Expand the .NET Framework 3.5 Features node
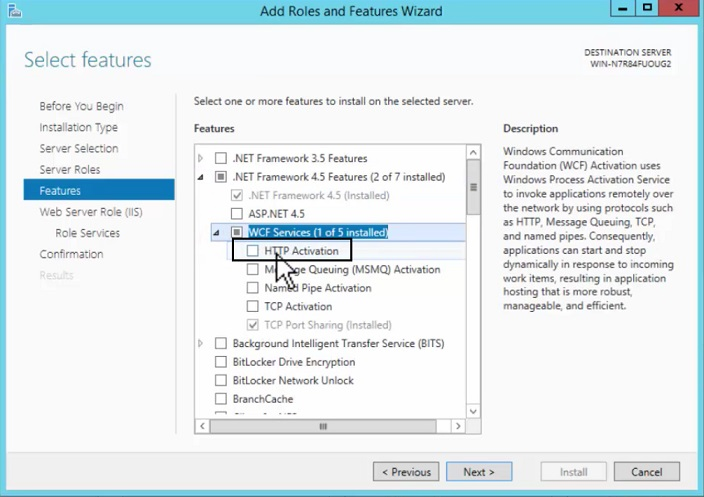The width and height of the screenshot is (704, 497). (201, 158)
